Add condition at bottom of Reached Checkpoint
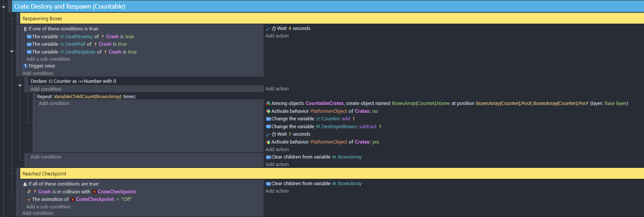644x217 pixels. coord(37,213)
